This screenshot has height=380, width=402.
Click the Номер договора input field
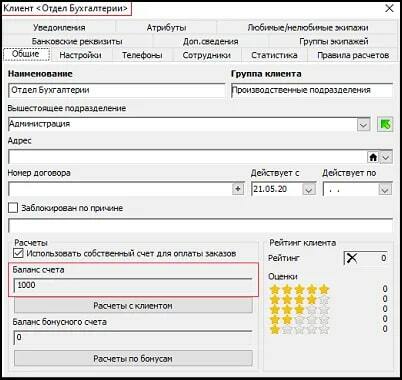pos(120,189)
